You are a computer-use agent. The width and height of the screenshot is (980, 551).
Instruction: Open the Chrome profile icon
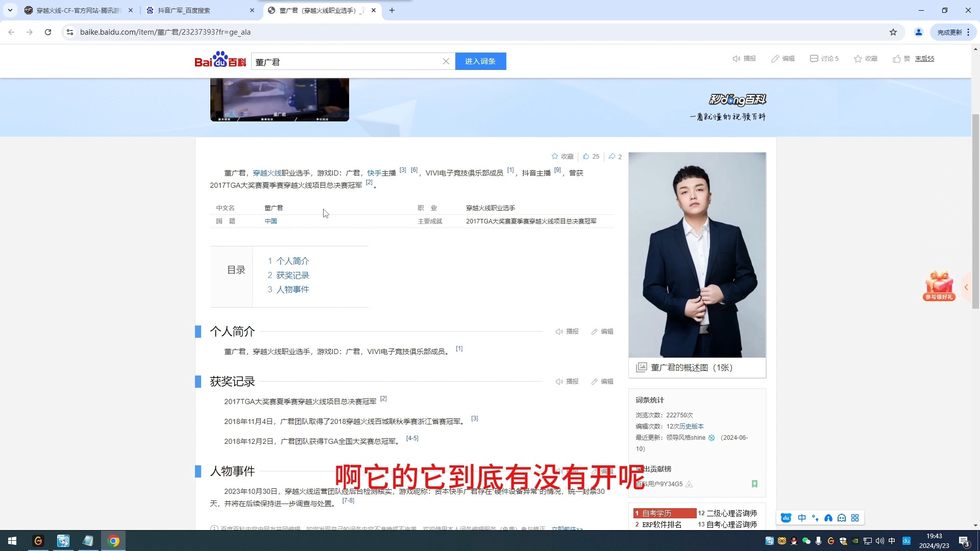[919, 32]
